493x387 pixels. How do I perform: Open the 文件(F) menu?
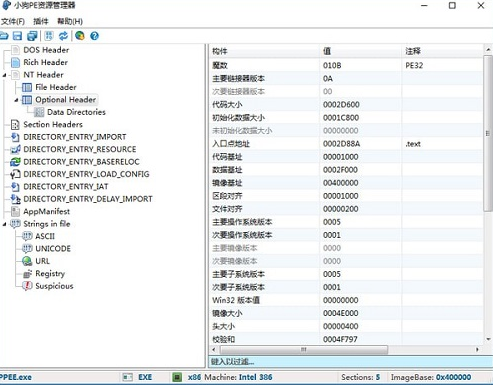[13, 21]
